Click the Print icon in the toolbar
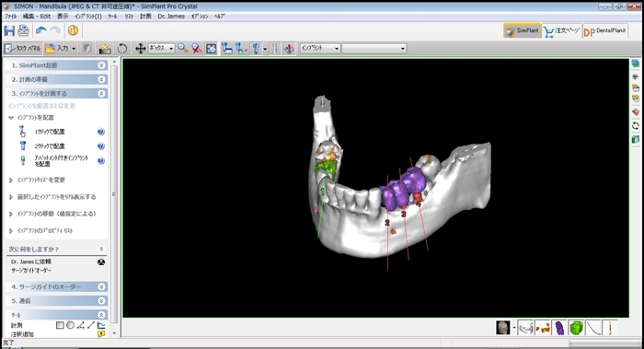The width and height of the screenshot is (644, 349). (x=24, y=30)
